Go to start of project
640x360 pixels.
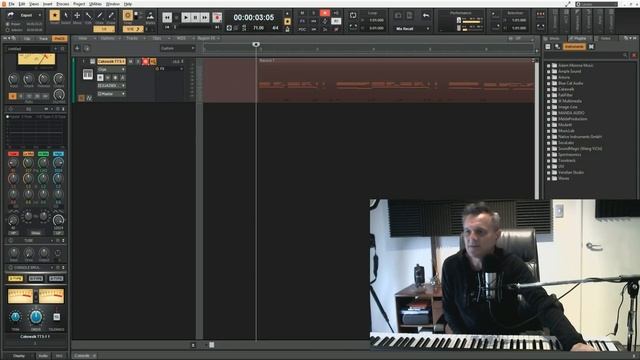click(167, 27)
